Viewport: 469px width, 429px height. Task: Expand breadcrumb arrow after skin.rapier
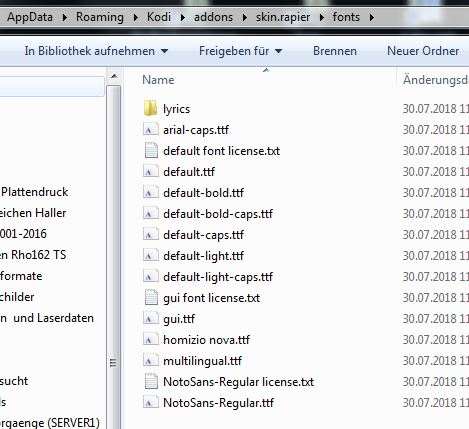point(322,17)
